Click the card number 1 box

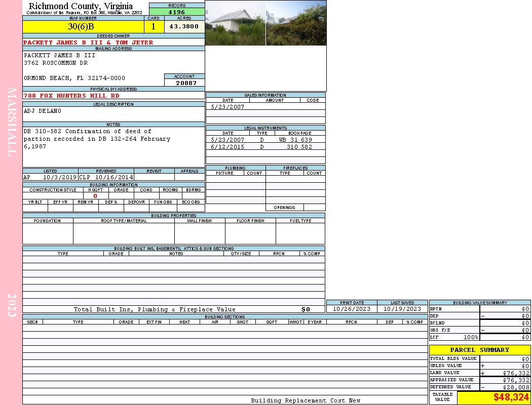[x=154, y=27]
